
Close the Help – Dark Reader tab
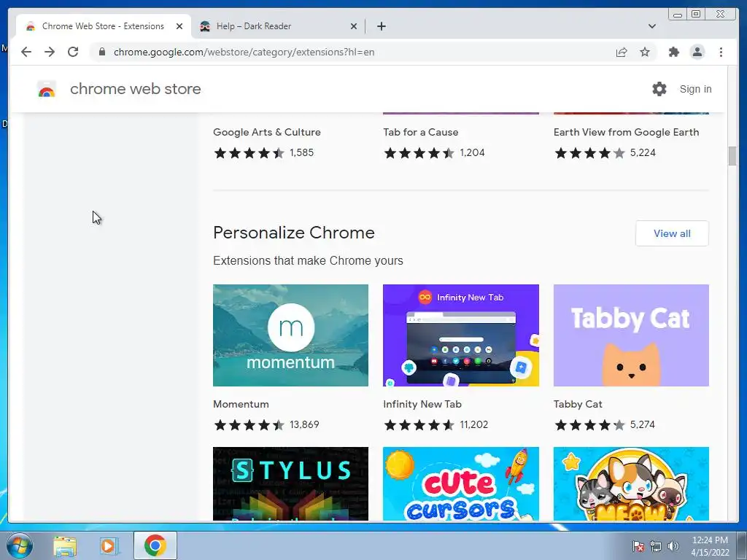coord(354,26)
